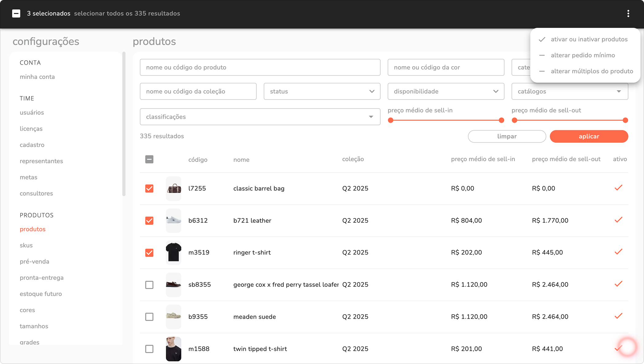Open the three-dot more actions menu
The image size is (644, 364).
[628, 13]
